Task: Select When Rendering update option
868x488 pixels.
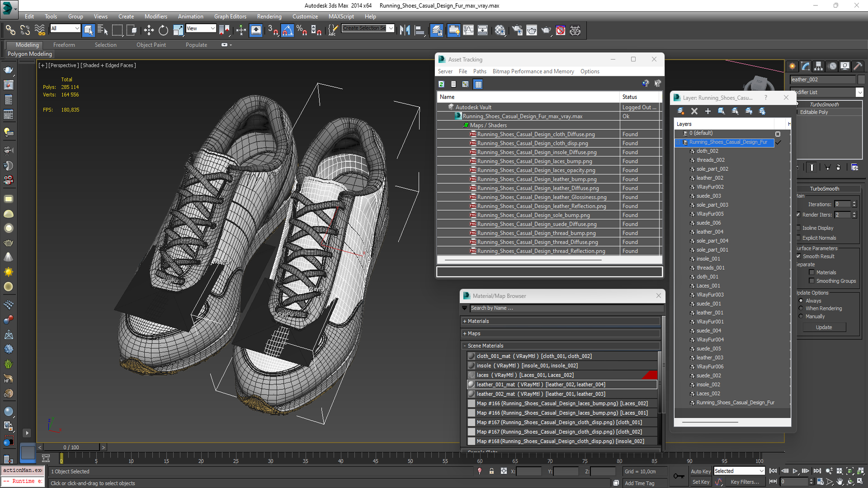Action: tap(801, 309)
